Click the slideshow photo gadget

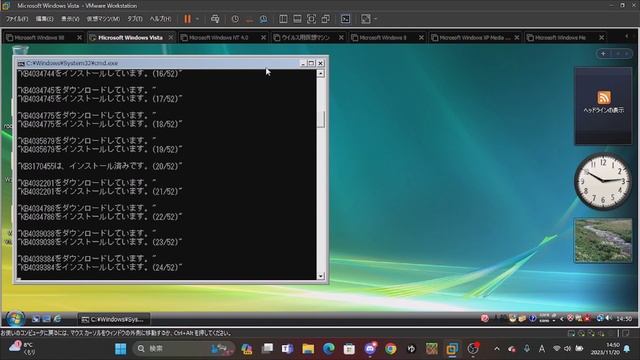(603, 241)
